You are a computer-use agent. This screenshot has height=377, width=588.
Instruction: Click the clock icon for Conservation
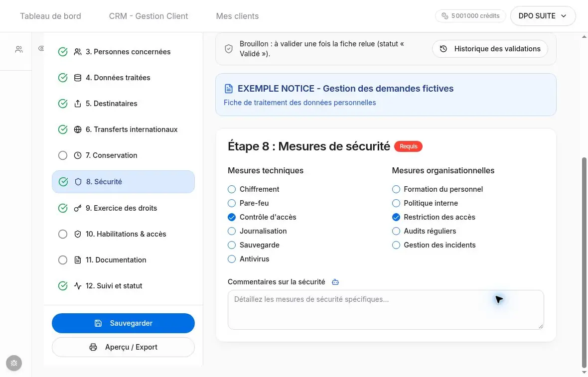click(x=78, y=155)
